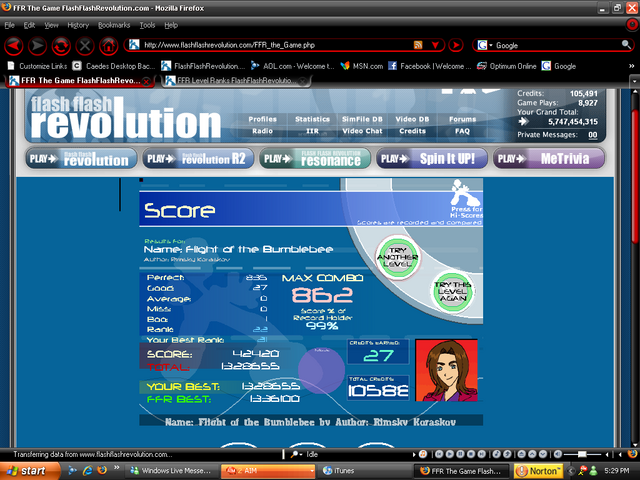Open the Bookmarks menu

113,24
